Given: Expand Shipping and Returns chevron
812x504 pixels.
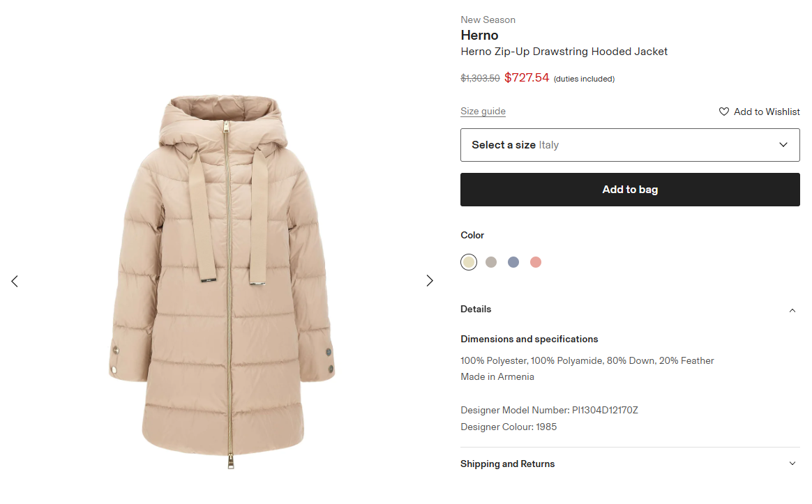Looking at the screenshot, I should point(792,464).
